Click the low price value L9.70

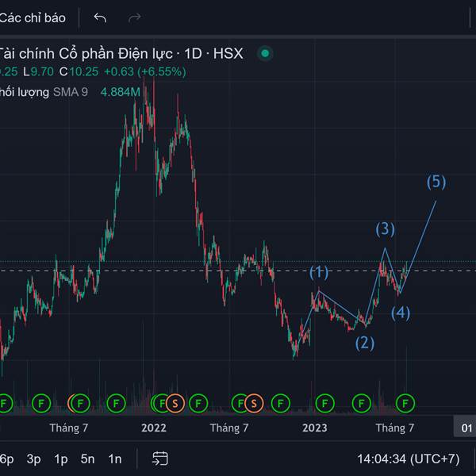pos(39,72)
